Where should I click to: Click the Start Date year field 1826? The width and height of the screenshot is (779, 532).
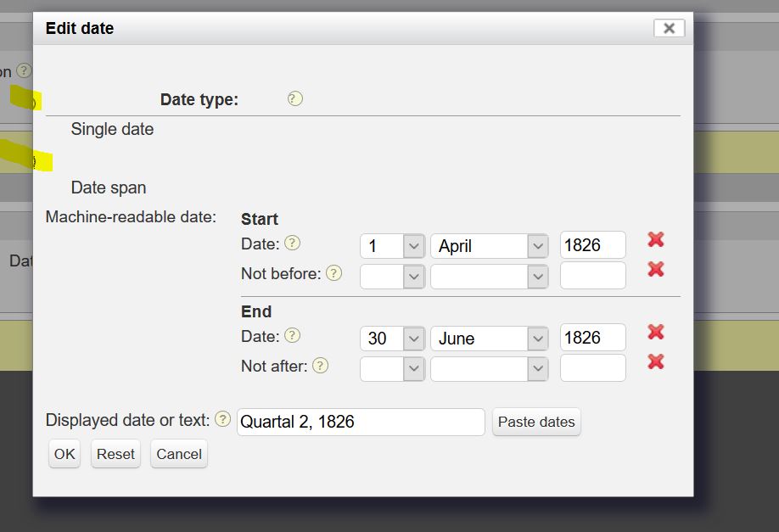[592, 245]
